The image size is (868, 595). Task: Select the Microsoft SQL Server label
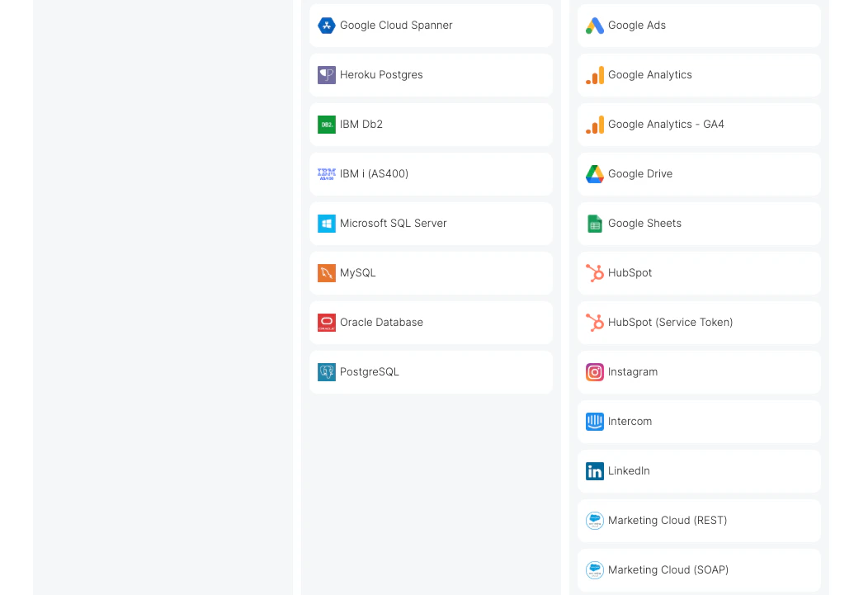[393, 224]
